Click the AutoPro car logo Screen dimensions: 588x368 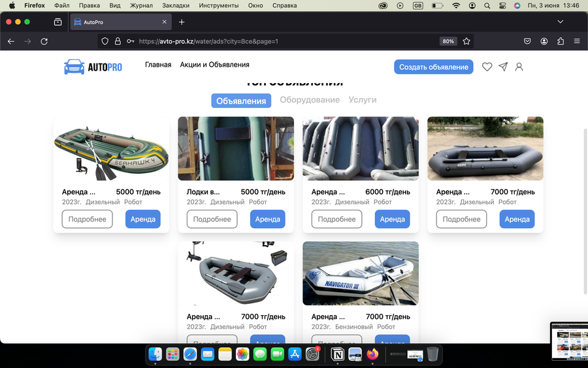[x=93, y=67]
